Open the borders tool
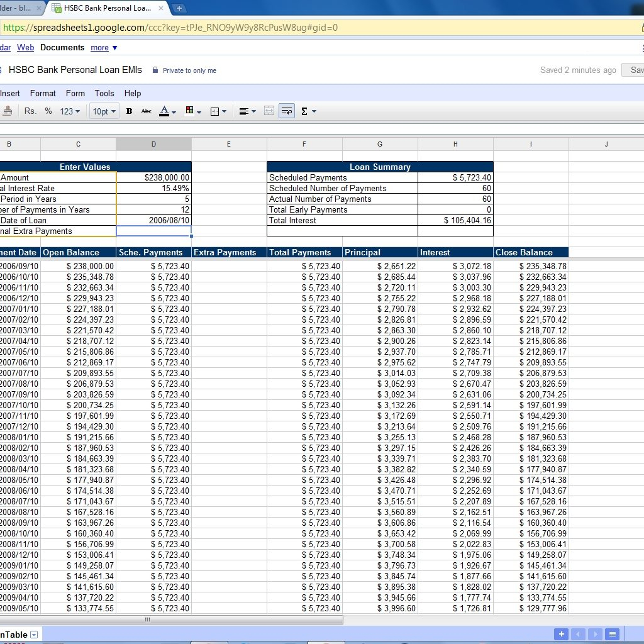This screenshot has width=644, height=644. pos(218,111)
